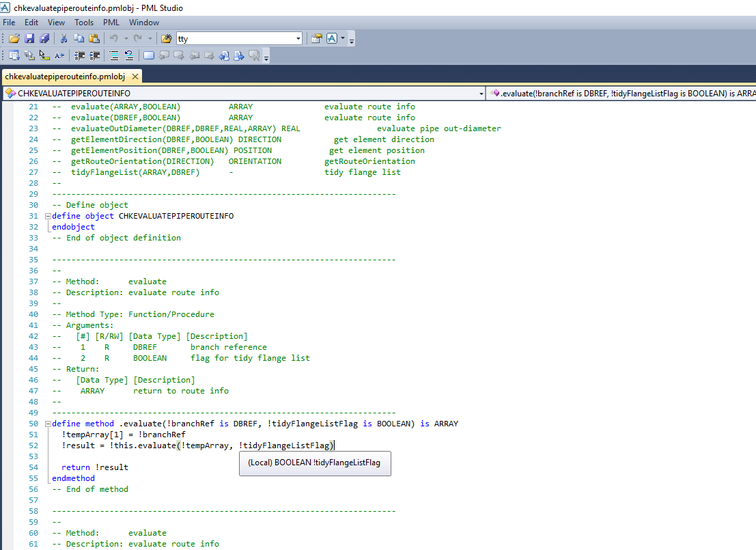Screen dimensions: 756x550
Task: Click the previous bookmark in document icon
Action: pyautogui.click(x=224, y=55)
